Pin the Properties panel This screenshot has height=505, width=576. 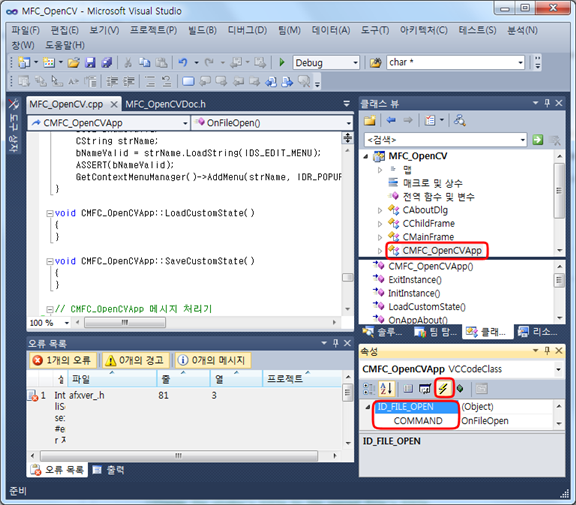tap(547, 351)
